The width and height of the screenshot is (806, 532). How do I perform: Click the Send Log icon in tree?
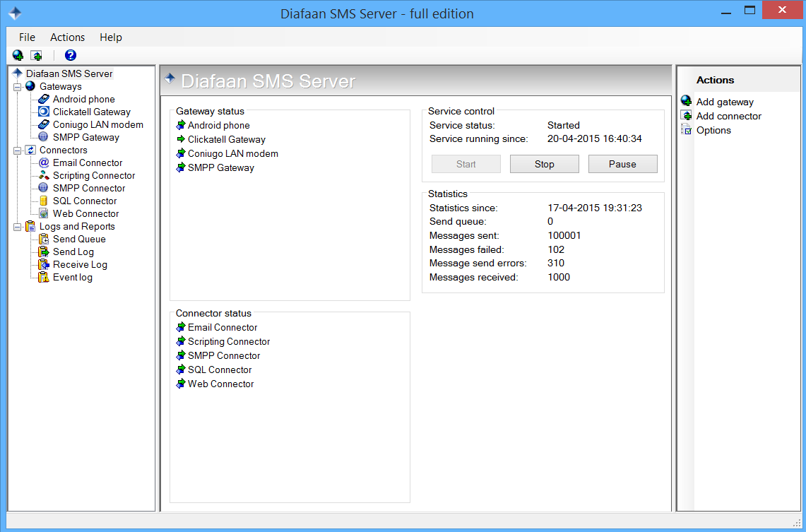[x=44, y=252]
